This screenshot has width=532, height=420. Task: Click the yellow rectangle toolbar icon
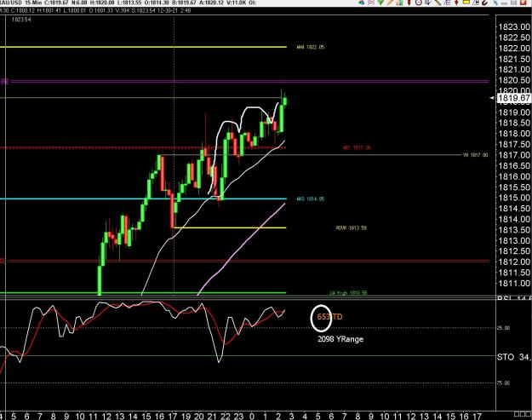point(466,2)
